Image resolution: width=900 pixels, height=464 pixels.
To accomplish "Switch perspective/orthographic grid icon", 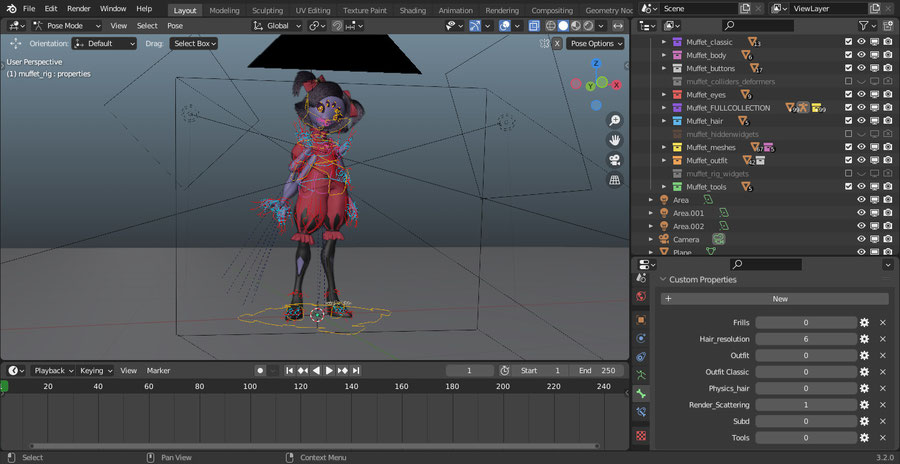I will pyautogui.click(x=615, y=180).
